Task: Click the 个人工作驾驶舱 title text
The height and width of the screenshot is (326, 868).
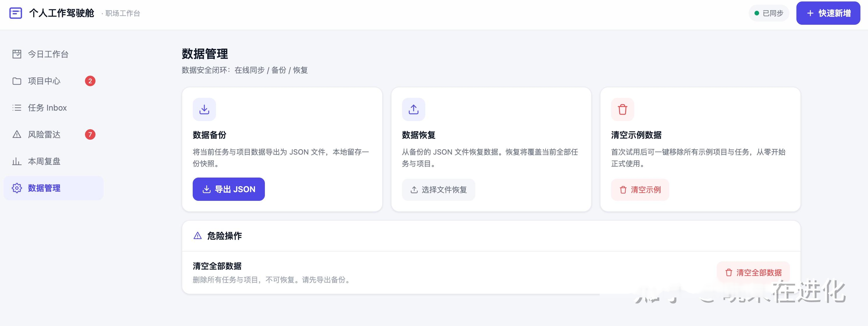Action: coord(62,13)
